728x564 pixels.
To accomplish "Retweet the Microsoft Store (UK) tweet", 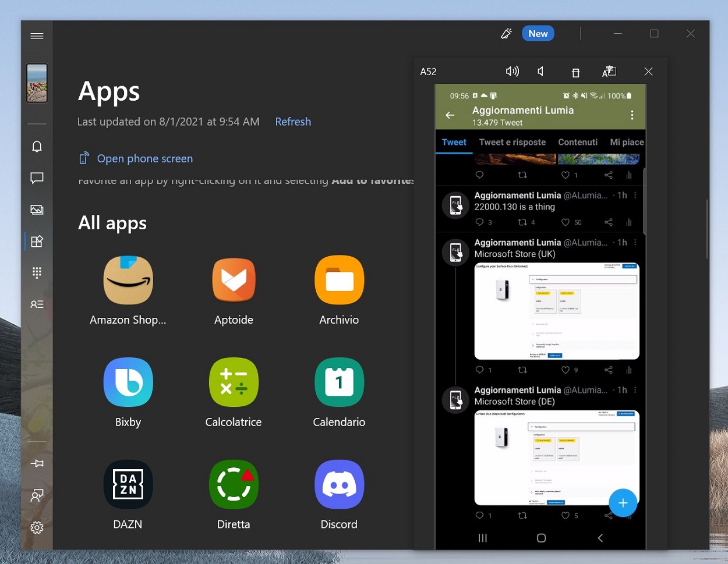I will coord(522,370).
